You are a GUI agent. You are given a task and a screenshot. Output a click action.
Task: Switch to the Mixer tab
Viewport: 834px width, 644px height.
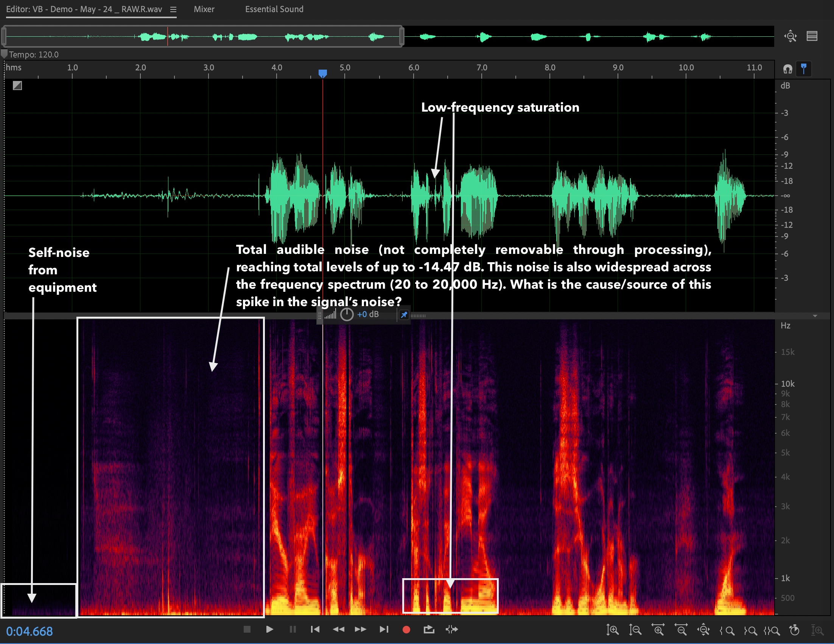pyautogui.click(x=204, y=9)
